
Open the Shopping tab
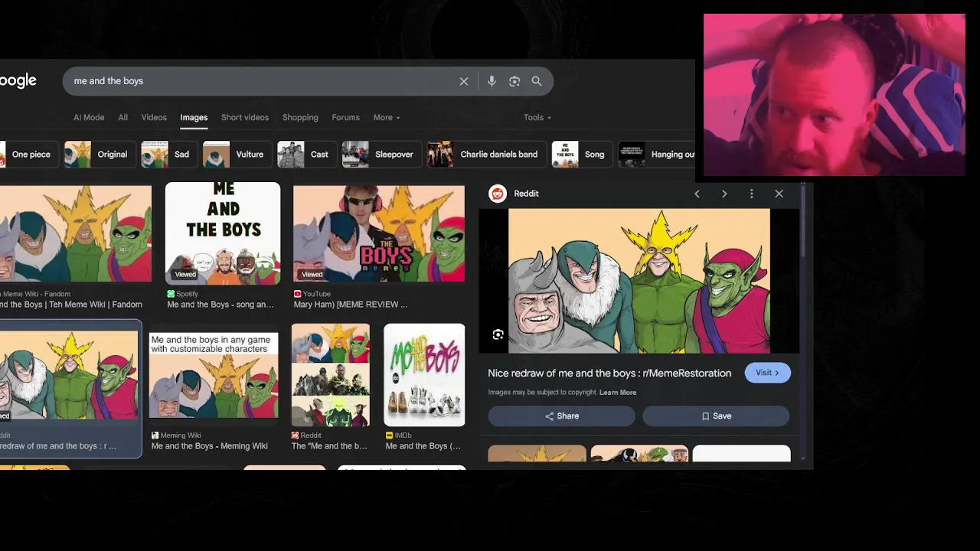pyautogui.click(x=300, y=117)
